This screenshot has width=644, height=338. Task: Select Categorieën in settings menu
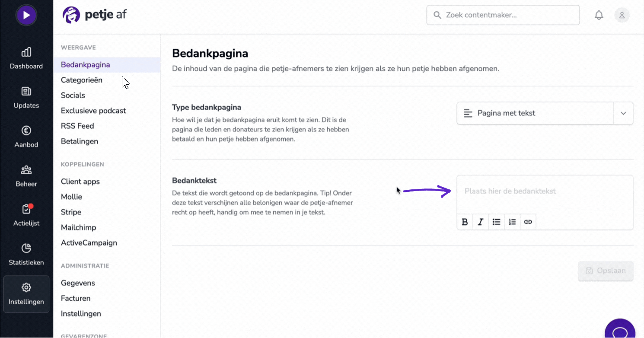coord(82,80)
